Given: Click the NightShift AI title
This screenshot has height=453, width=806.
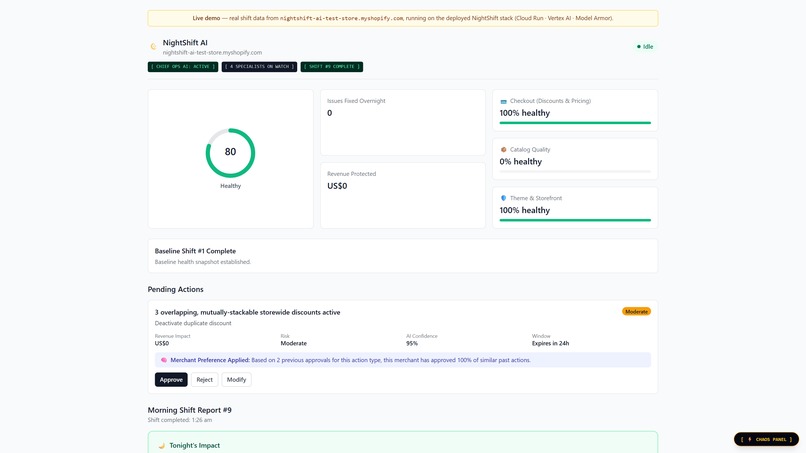Looking at the screenshot, I should point(185,43).
